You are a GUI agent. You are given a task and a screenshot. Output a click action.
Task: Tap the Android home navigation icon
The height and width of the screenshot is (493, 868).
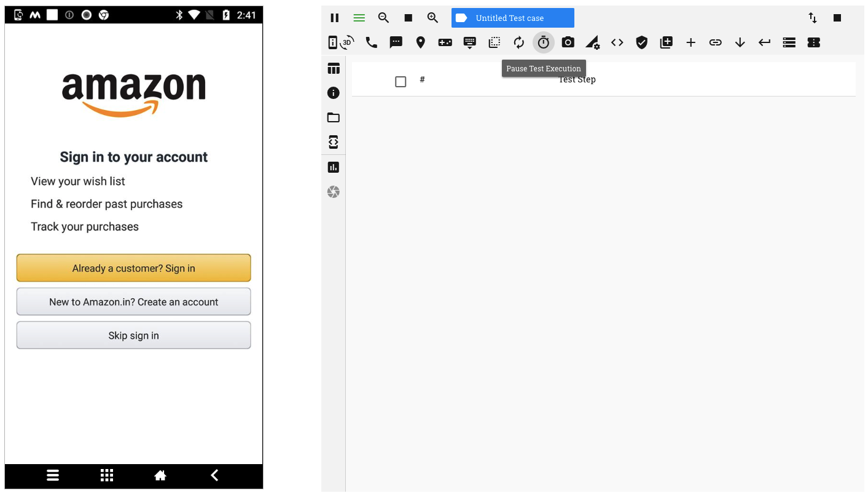tap(160, 475)
